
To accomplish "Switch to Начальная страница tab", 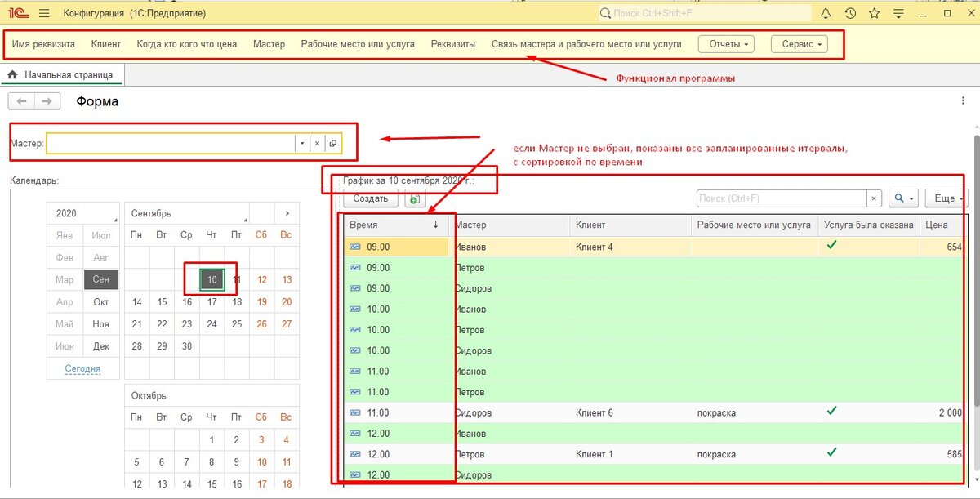I will 62,74.
